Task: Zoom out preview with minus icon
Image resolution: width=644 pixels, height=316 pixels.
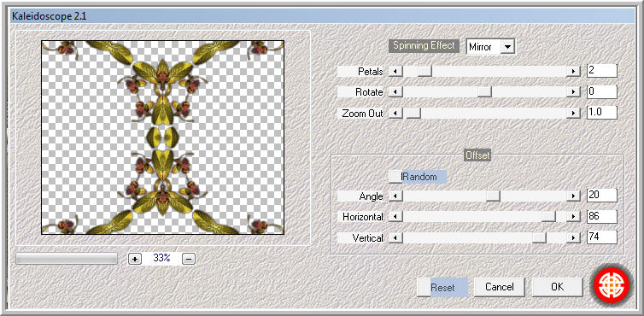Action: pos(189,259)
